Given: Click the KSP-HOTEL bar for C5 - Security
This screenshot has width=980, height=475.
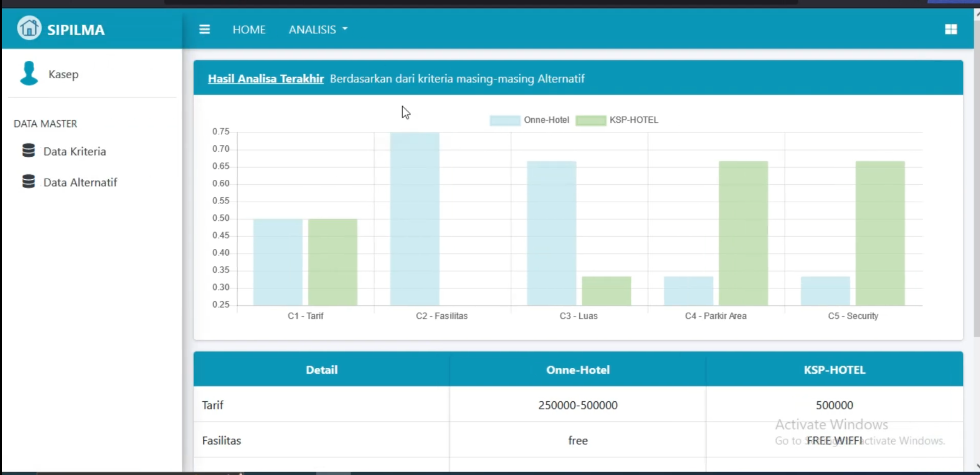Looking at the screenshot, I should (880, 233).
